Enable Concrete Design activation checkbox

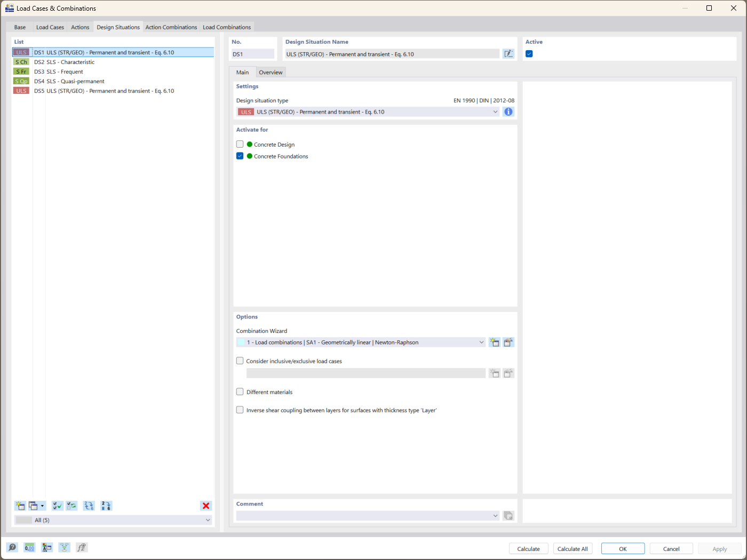coord(240,143)
